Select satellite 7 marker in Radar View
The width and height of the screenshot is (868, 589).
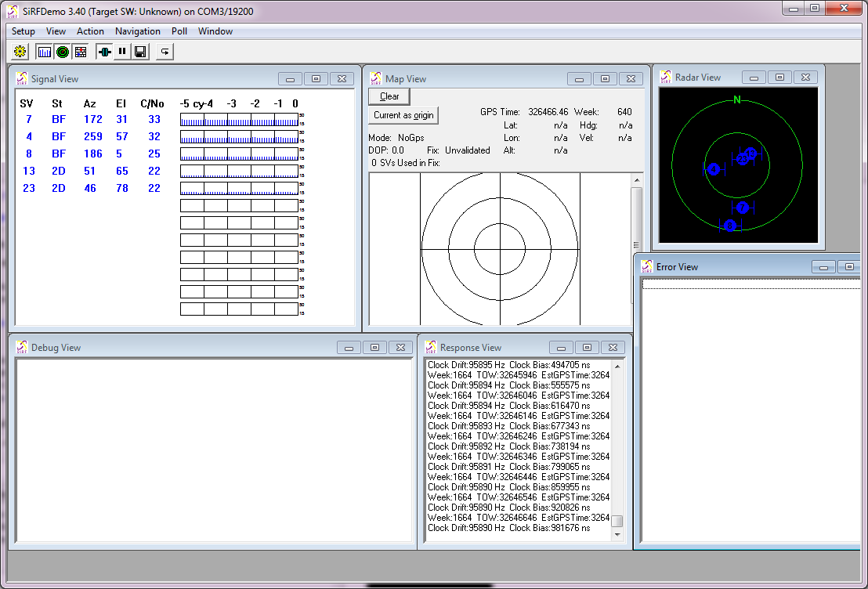(743, 208)
